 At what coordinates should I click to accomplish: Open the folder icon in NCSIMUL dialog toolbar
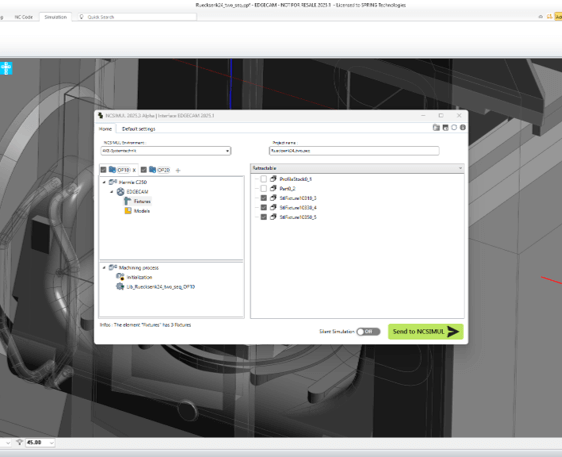click(x=436, y=128)
